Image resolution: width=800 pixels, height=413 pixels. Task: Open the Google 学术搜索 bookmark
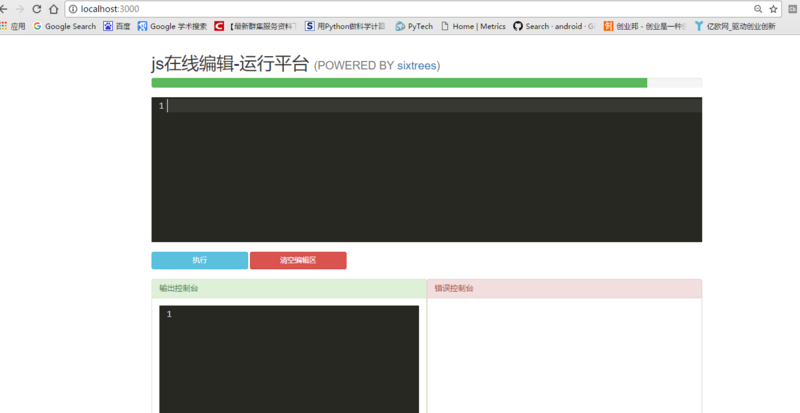click(x=172, y=26)
